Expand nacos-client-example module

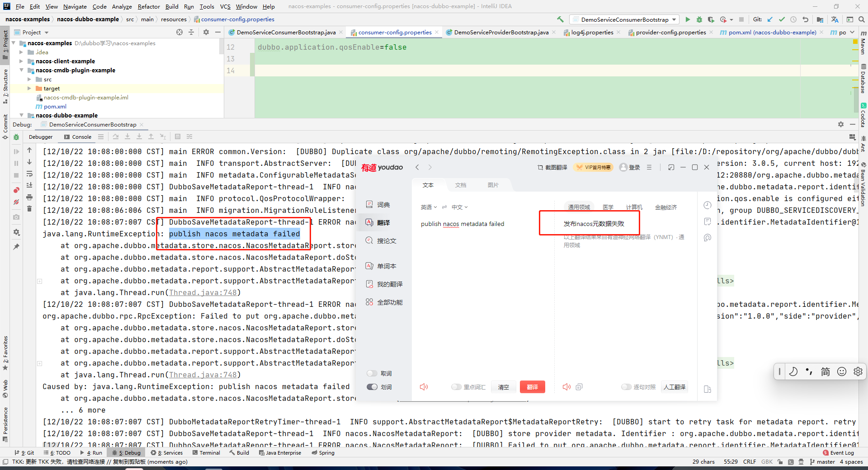click(x=21, y=61)
